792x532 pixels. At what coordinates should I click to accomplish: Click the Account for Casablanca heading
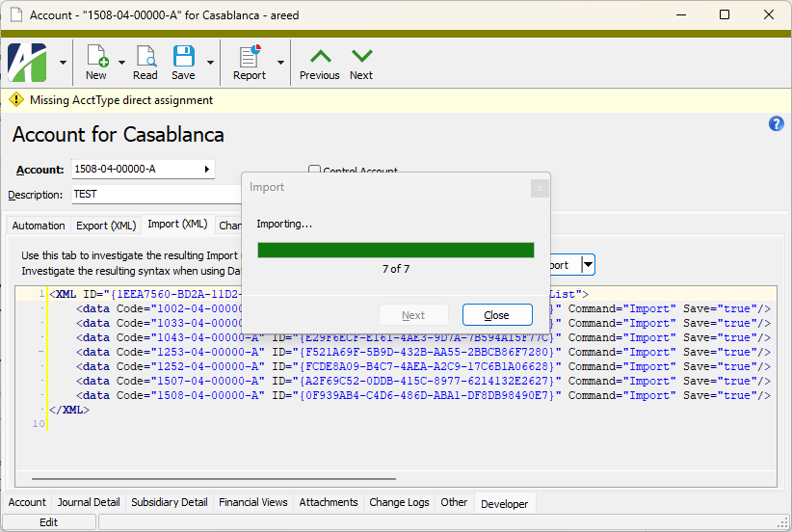point(119,134)
